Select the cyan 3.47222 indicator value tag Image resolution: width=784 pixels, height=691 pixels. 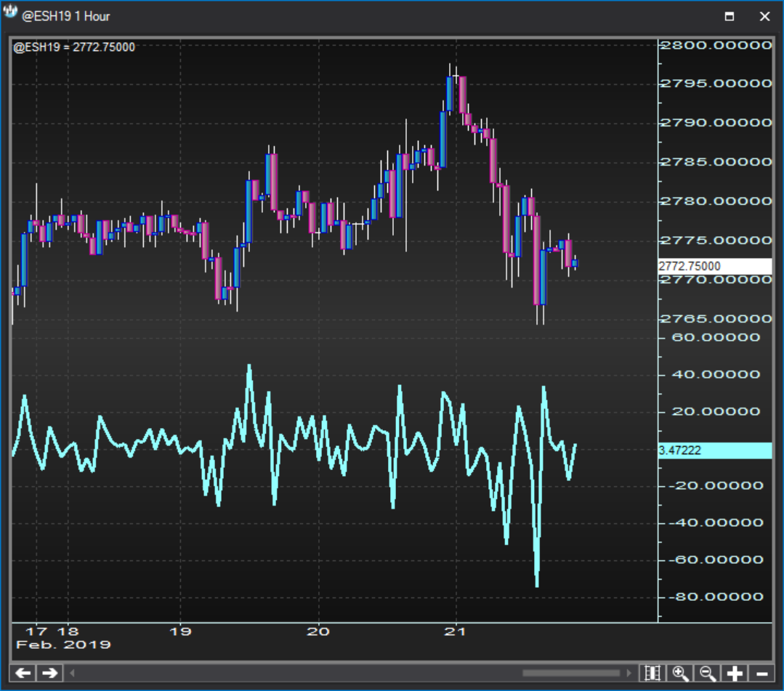[x=714, y=450]
